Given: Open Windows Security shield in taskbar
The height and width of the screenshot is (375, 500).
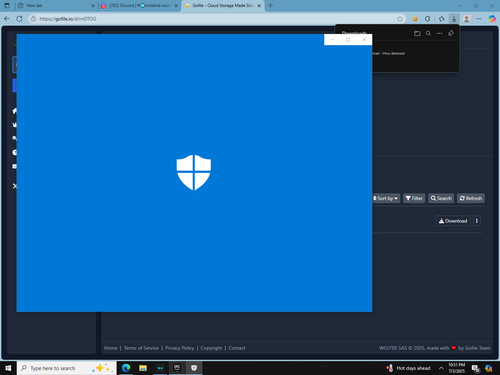Looking at the screenshot, I should (x=194, y=368).
